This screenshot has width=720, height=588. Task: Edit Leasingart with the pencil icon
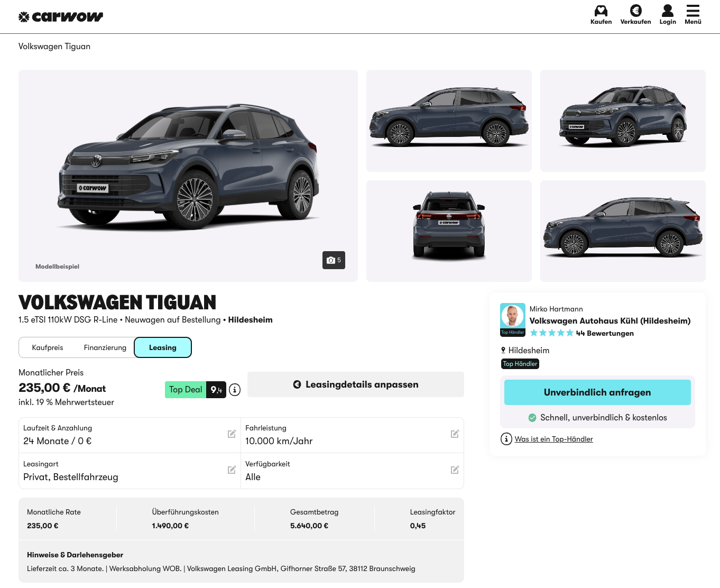[x=232, y=470]
